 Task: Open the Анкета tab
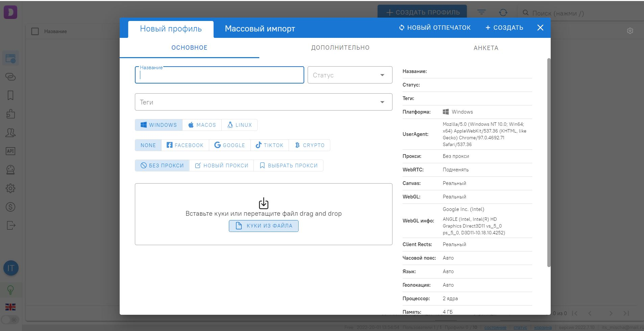(486, 48)
